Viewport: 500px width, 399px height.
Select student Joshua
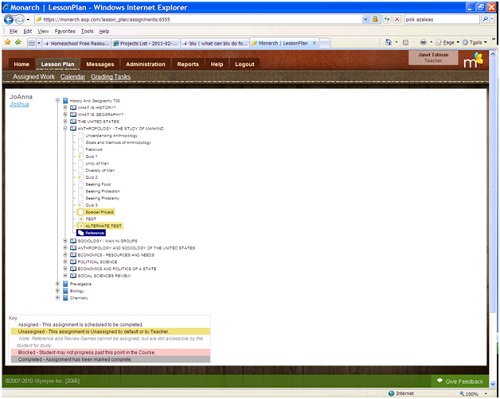(x=19, y=104)
